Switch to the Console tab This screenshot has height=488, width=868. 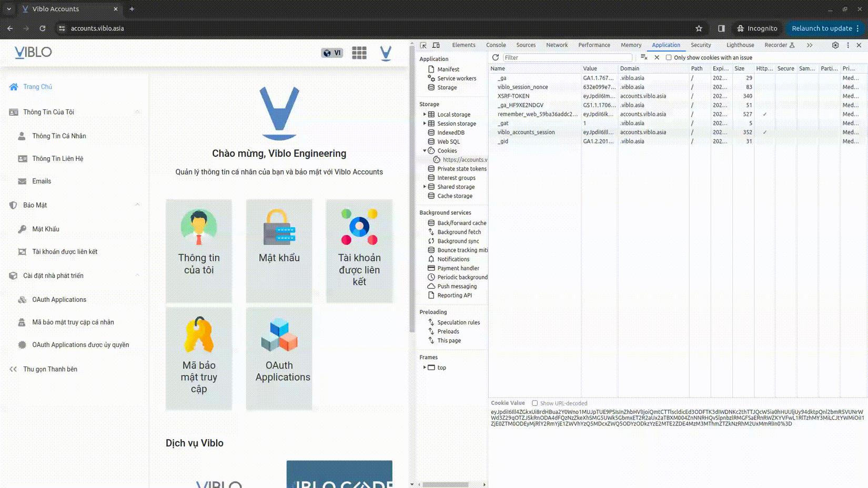coord(496,45)
